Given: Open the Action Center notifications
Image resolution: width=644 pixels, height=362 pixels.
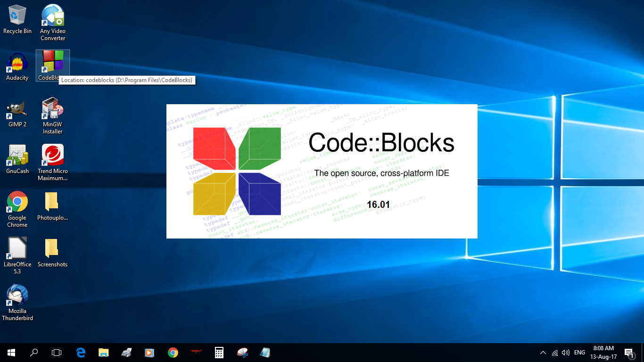Looking at the screenshot, I should 629,353.
